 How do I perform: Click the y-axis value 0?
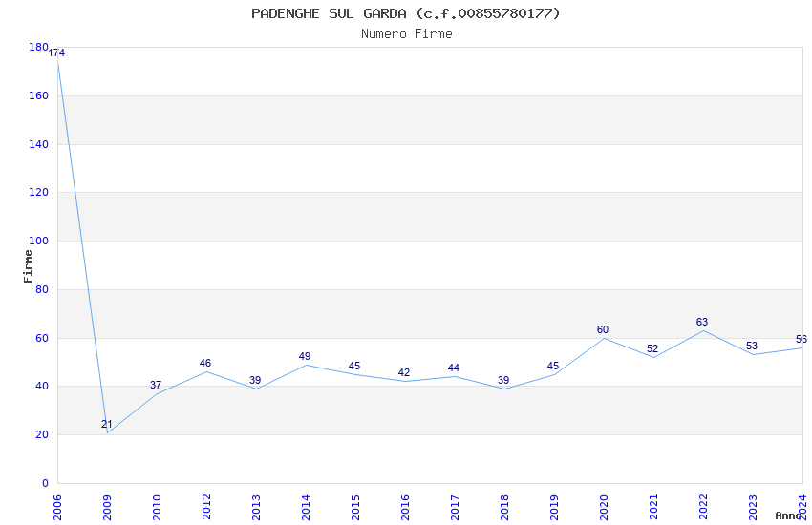pos(46,483)
